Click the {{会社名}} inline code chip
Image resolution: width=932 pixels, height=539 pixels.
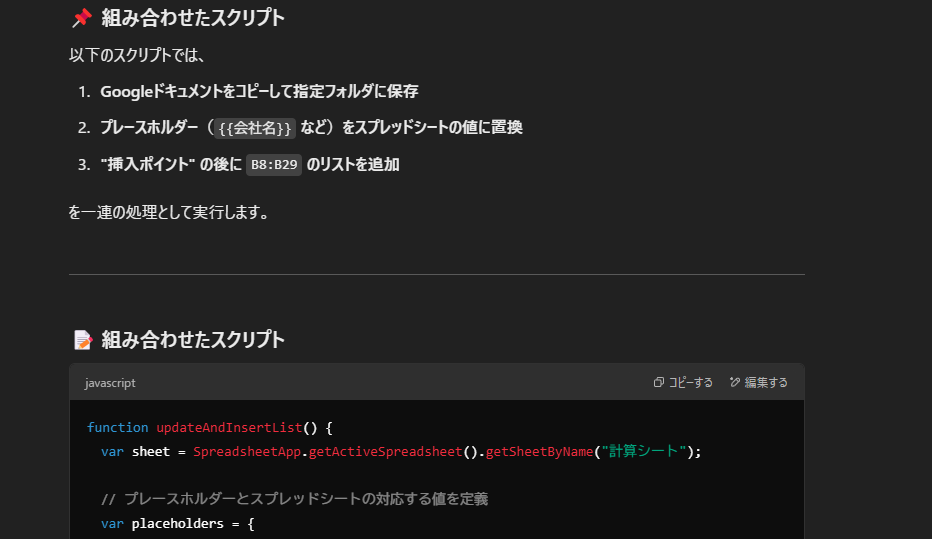(x=255, y=128)
